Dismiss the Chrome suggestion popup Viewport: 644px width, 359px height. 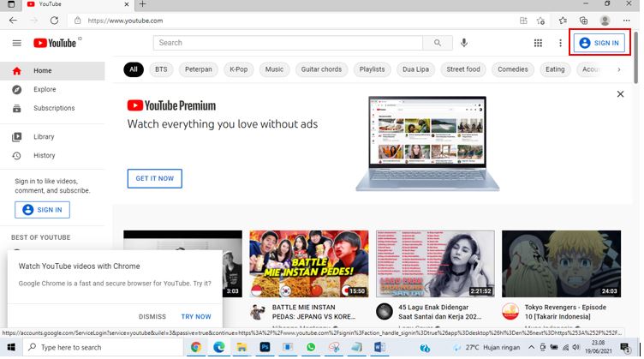click(152, 316)
